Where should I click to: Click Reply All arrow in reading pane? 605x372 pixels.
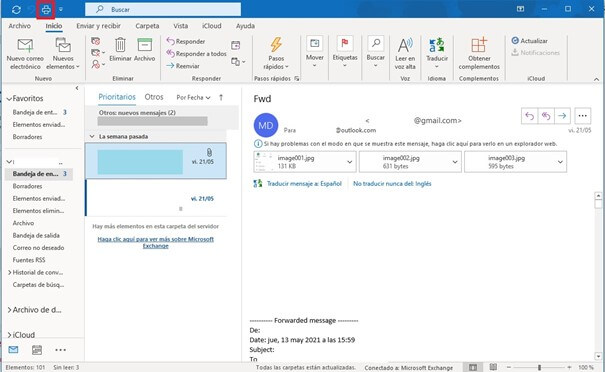tap(546, 116)
